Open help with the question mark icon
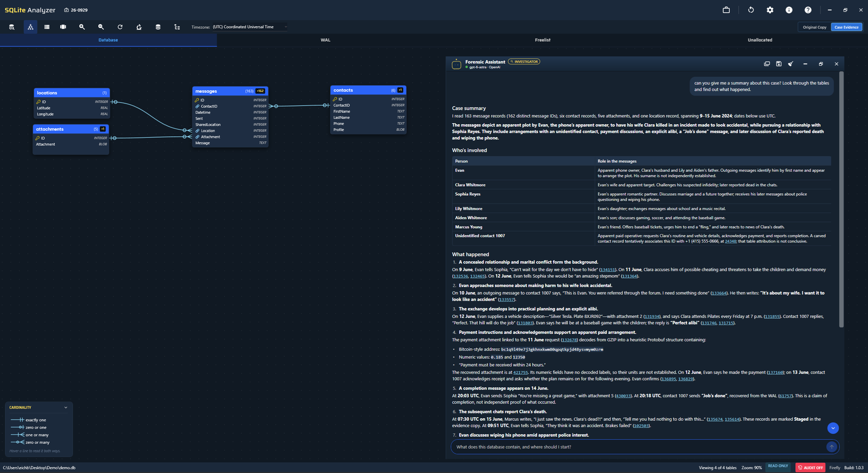The image size is (868, 473). pos(808,10)
